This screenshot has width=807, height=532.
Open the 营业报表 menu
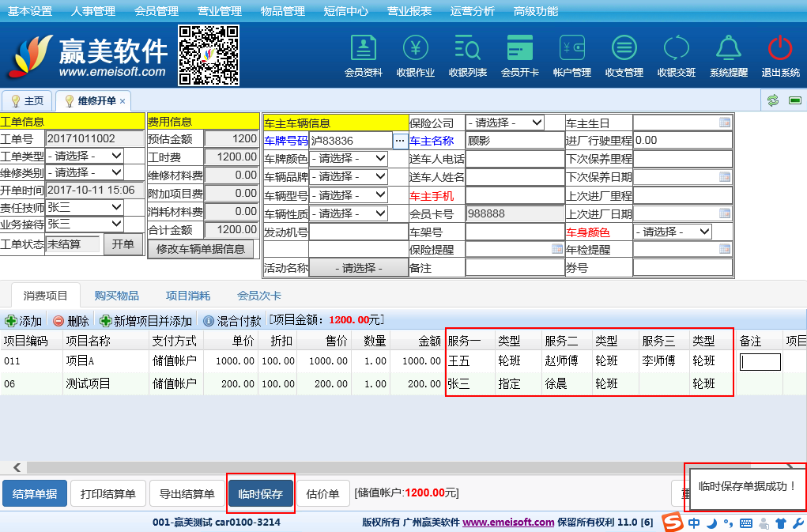point(409,11)
